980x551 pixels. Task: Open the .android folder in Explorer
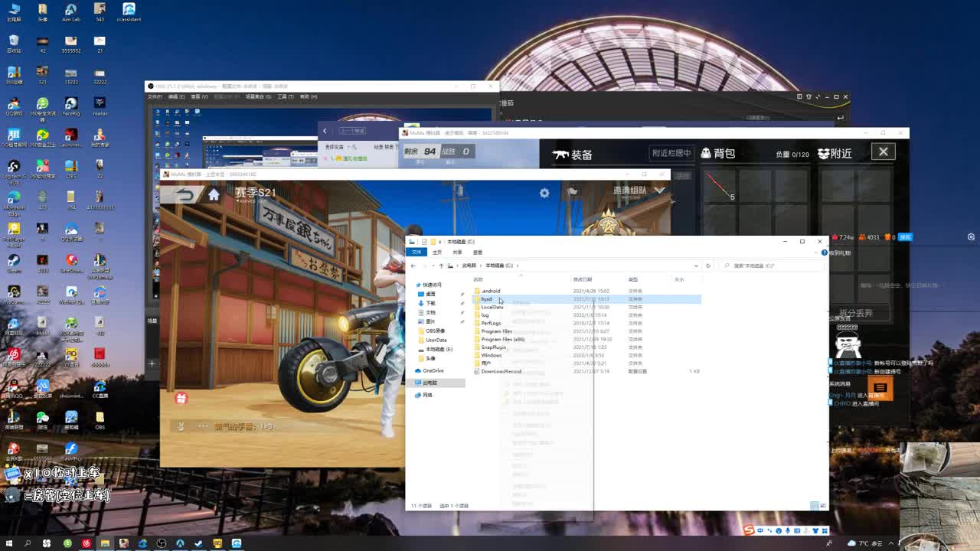coord(491,291)
